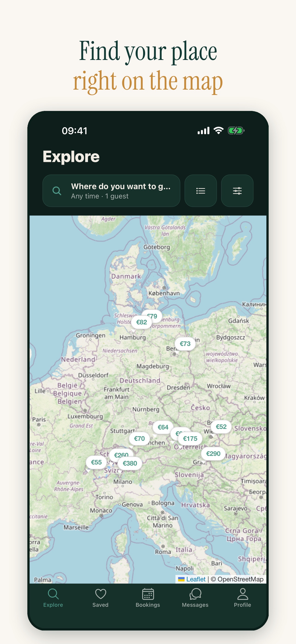The height and width of the screenshot is (644, 296).
Task: Open the Bookings tab
Action: (x=148, y=598)
